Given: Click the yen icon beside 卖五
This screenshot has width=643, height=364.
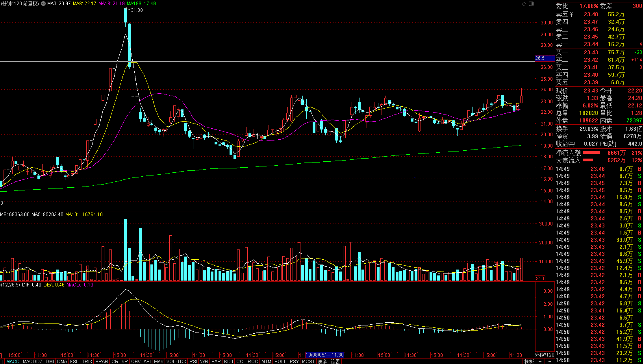Looking at the screenshot, I should [x=572, y=14].
